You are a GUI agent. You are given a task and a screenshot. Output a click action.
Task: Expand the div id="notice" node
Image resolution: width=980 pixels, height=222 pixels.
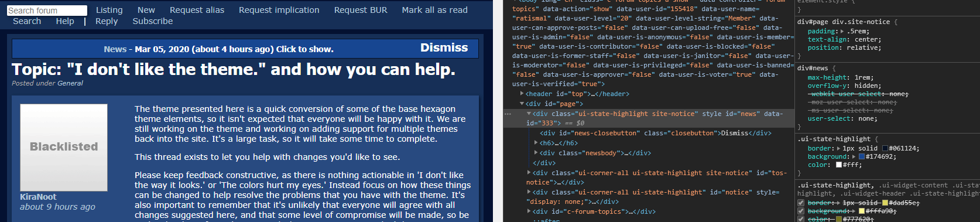(x=529, y=192)
